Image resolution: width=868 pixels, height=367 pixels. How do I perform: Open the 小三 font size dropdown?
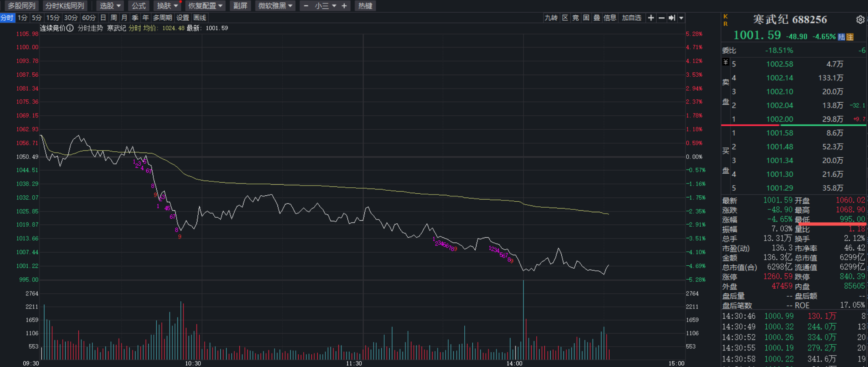325,6
